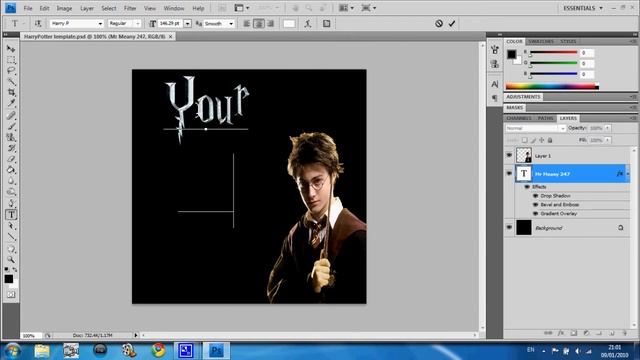The width and height of the screenshot is (640, 360).
Task: Open the anti-aliasing Smooth dropdown
Action: pos(231,24)
